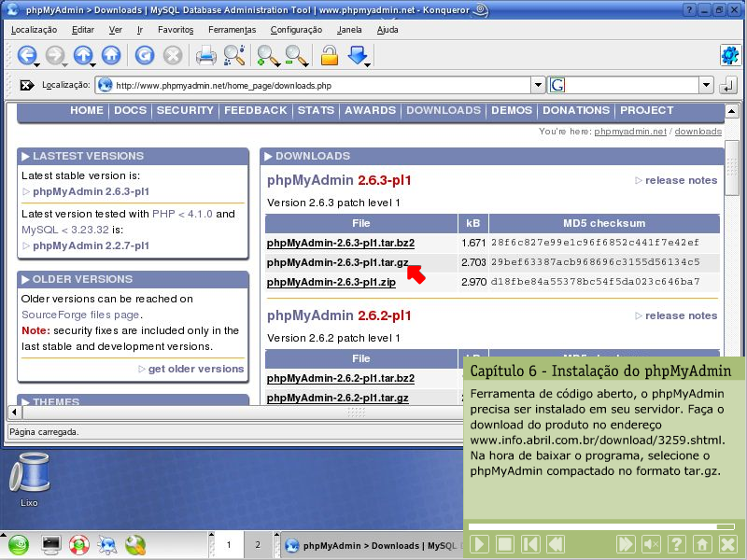747x560 pixels.
Task: Reload the page with the refresh icon
Action: [x=144, y=55]
